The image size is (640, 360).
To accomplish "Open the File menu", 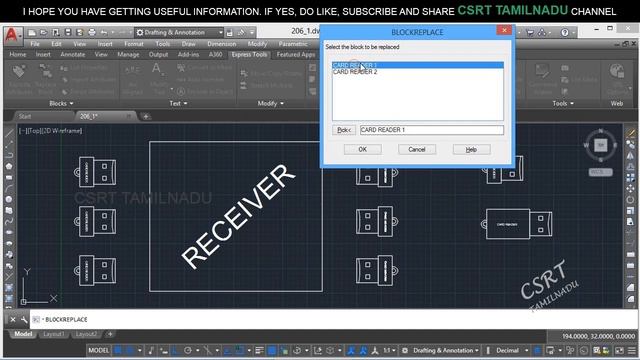I will [x=35, y=44].
